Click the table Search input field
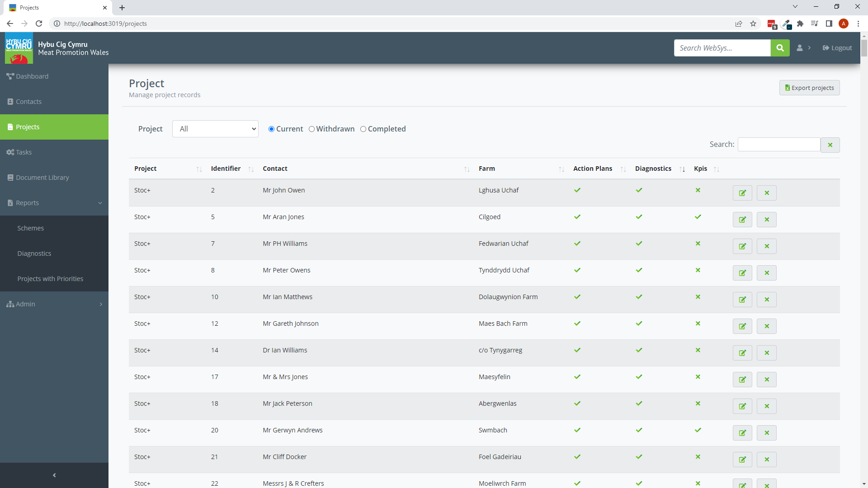 (778, 145)
